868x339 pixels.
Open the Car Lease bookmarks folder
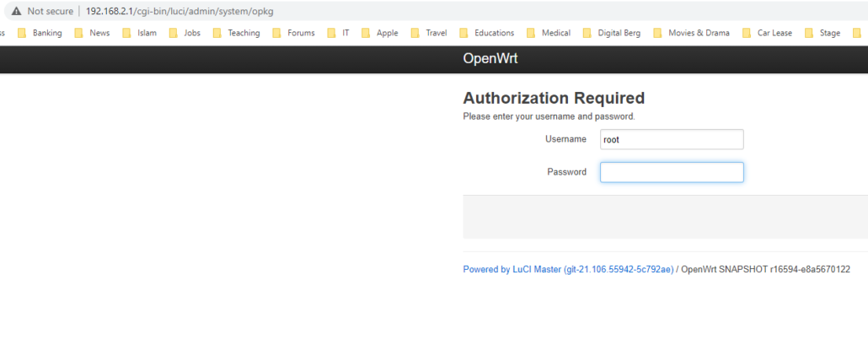click(x=767, y=33)
